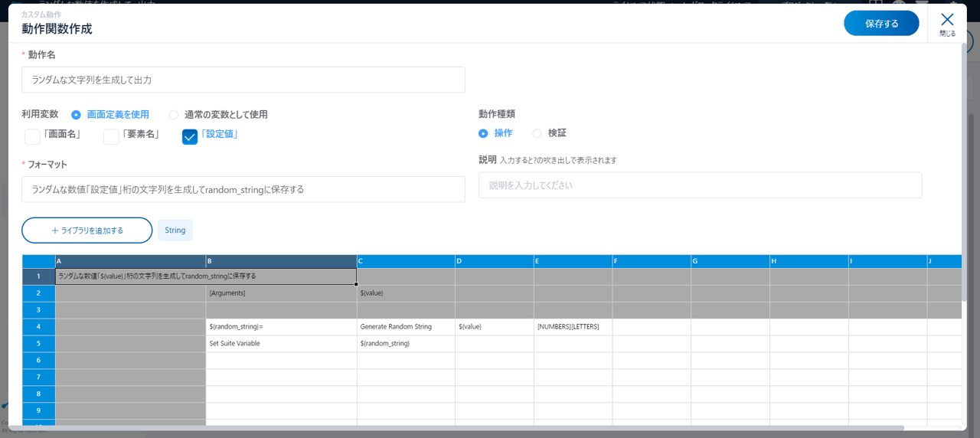This screenshot has width=980, height=438.
Task: Click the Set Suite Variable cell
Action: click(x=281, y=344)
